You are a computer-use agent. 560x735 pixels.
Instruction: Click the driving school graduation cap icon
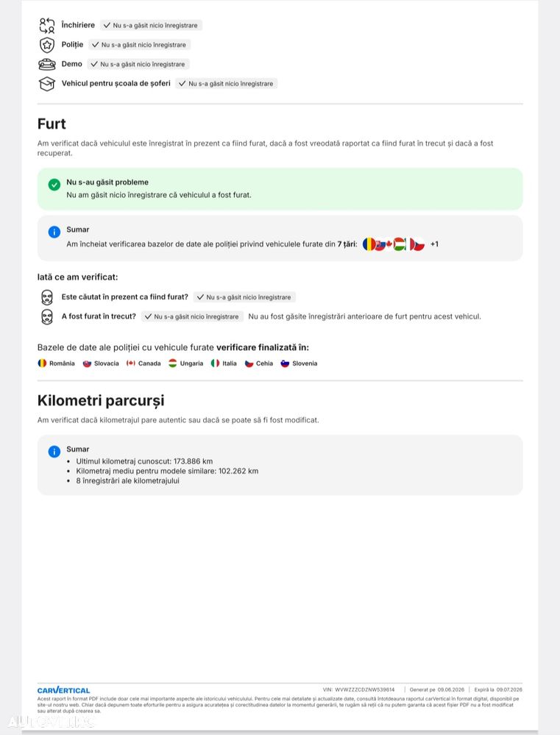point(47,84)
